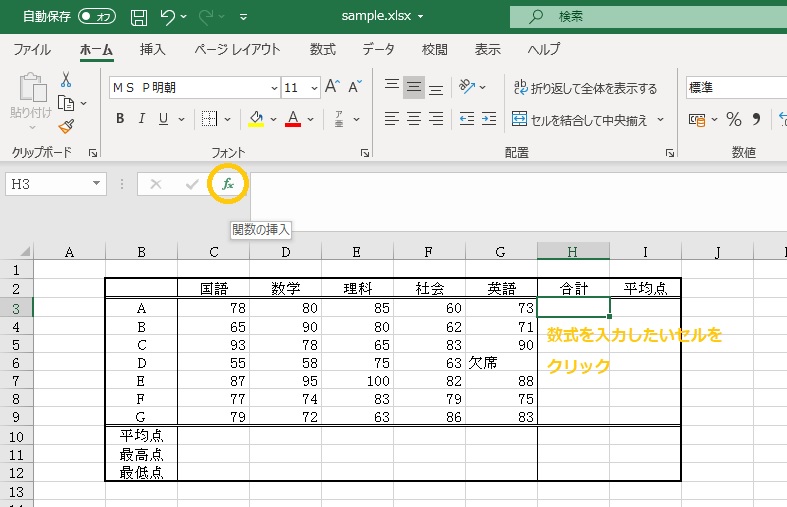Viewport: 787px width, 507px height.
Task: Select the Format Painter brush icon
Action: pos(66,126)
